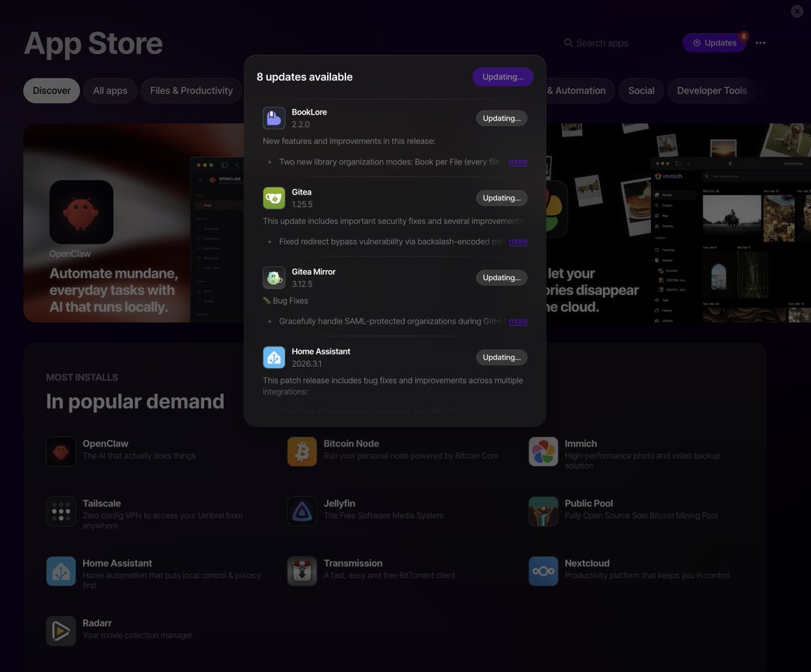Click the Nextcloud app title
The height and width of the screenshot is (672, 811).
coord(587,563)
